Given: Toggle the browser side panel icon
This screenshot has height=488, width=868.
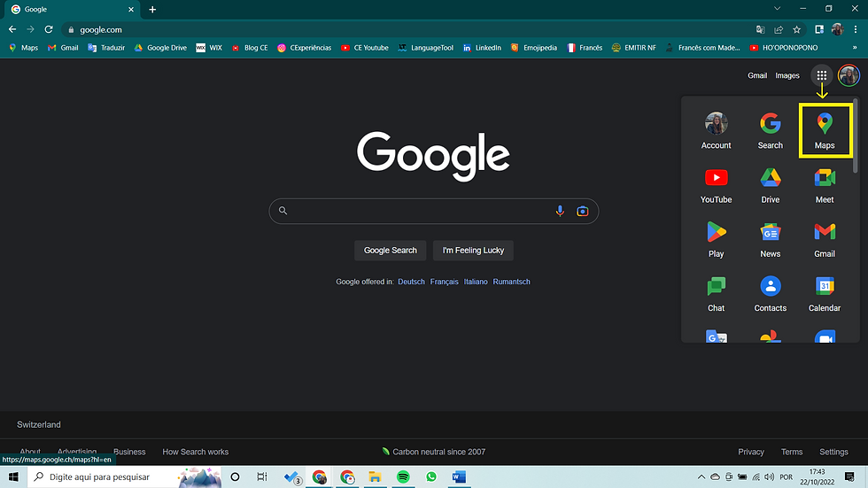Looking at the screenshot, I should [x=819, y=29].
